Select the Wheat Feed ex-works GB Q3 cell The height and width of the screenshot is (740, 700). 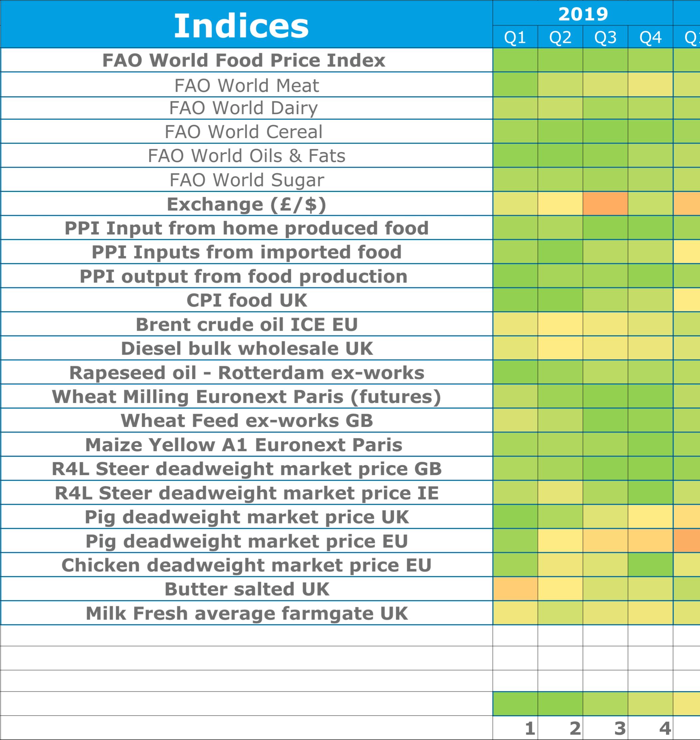point(605,420)
